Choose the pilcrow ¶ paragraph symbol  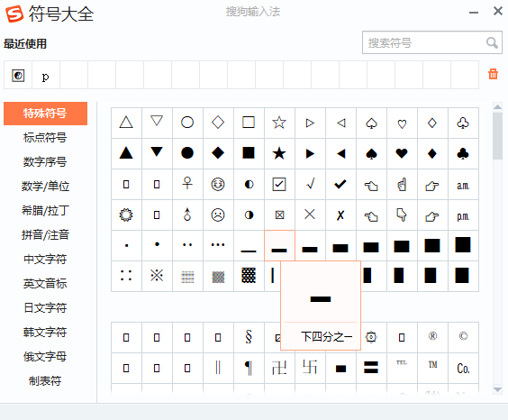click(x=249, y=368)
